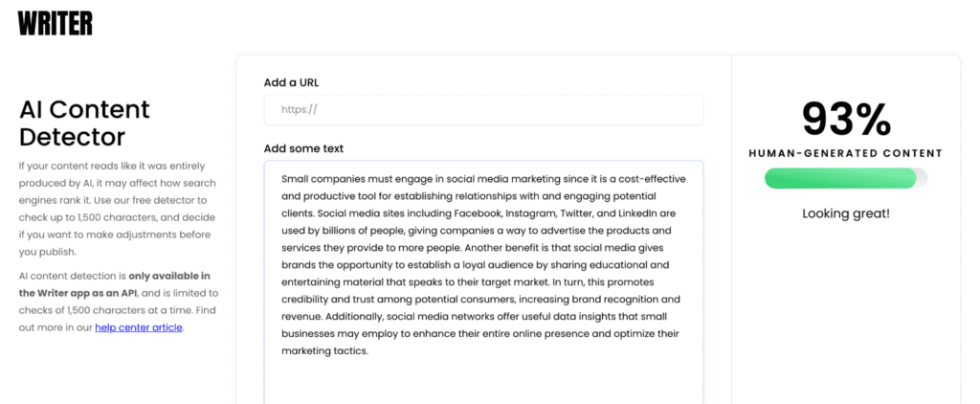
Task: Click the grey unfilled end of the score bar
Action: tap(922, 178)
